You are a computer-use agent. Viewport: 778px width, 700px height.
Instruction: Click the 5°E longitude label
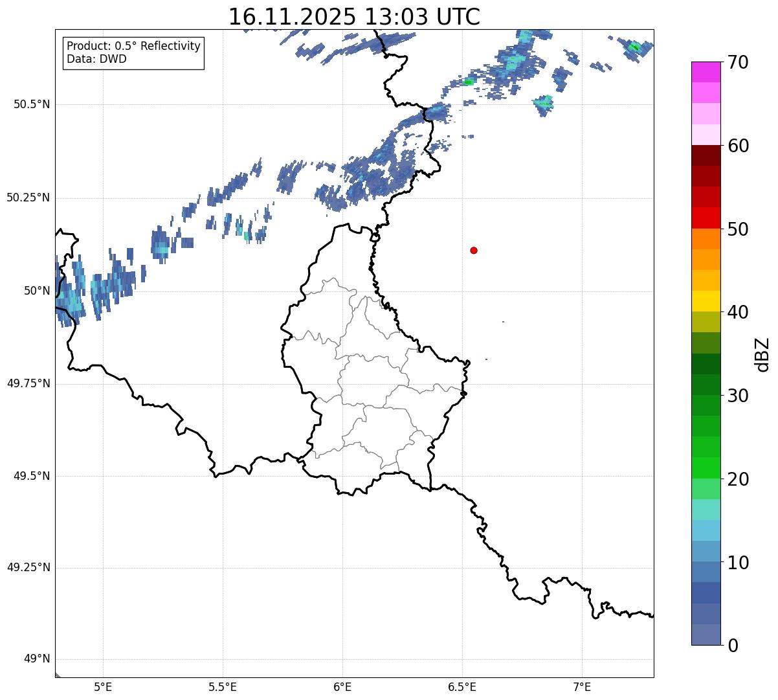coord(103,687)
